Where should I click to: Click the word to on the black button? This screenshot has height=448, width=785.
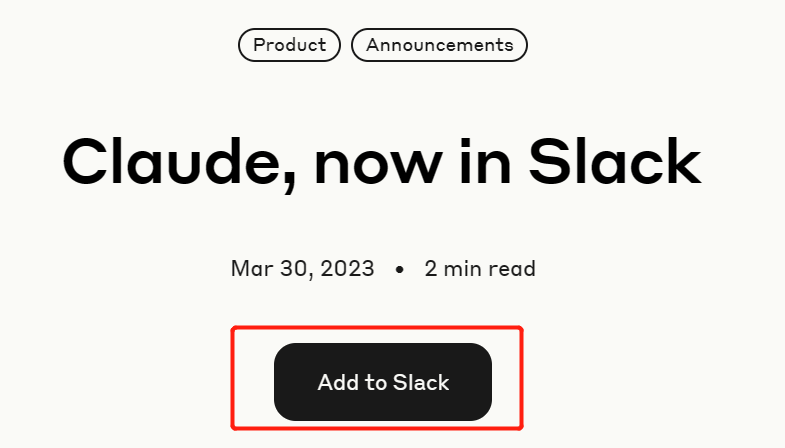tap(375, 383)
